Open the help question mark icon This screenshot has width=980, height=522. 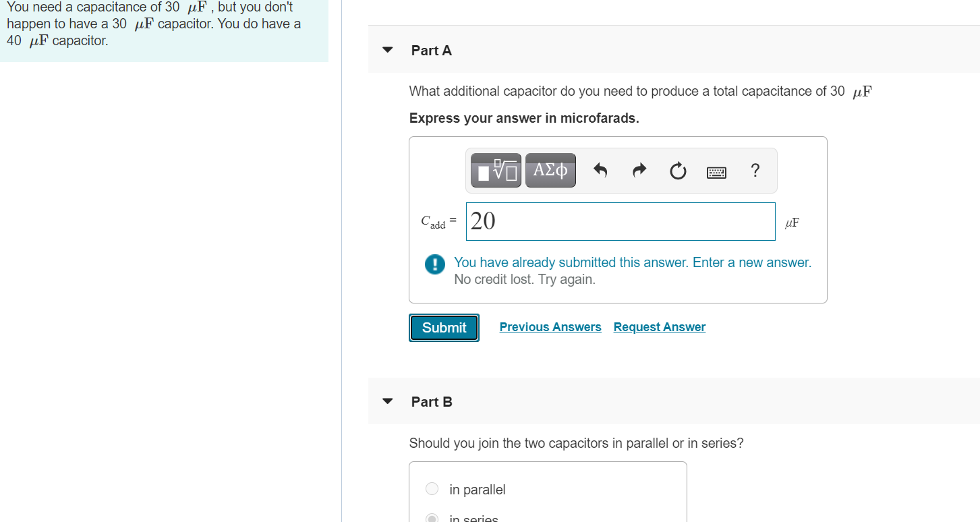755,171
